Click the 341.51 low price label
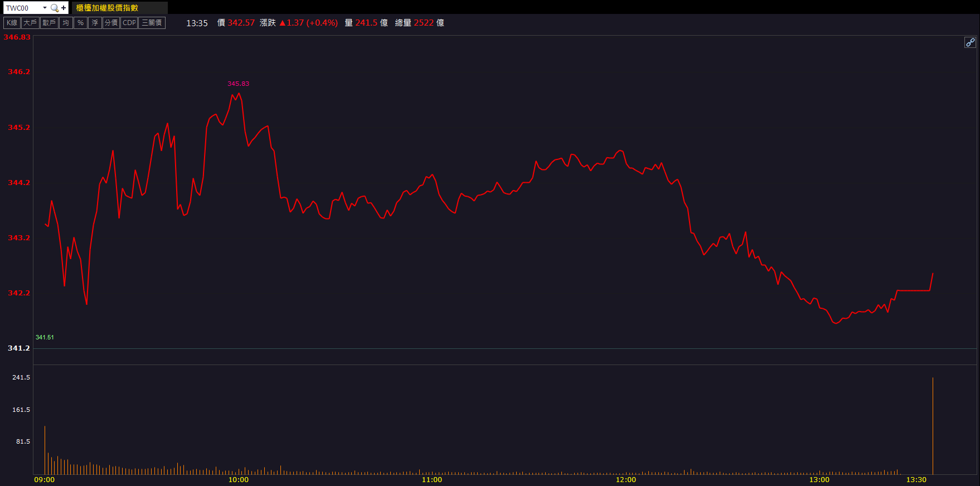The height and width of the screenshot is (486, 980). point(45,337)
